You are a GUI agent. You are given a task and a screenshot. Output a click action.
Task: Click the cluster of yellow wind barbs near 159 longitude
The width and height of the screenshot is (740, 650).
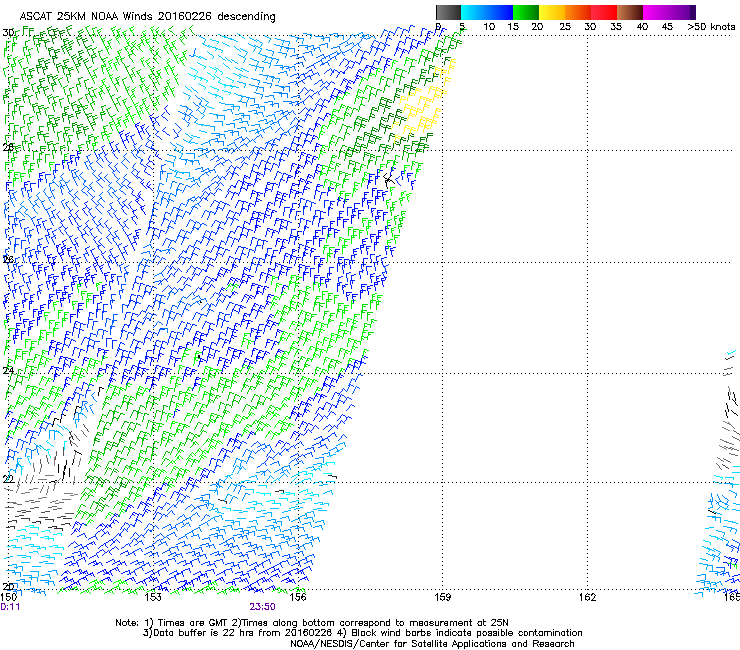coord(422,101)
